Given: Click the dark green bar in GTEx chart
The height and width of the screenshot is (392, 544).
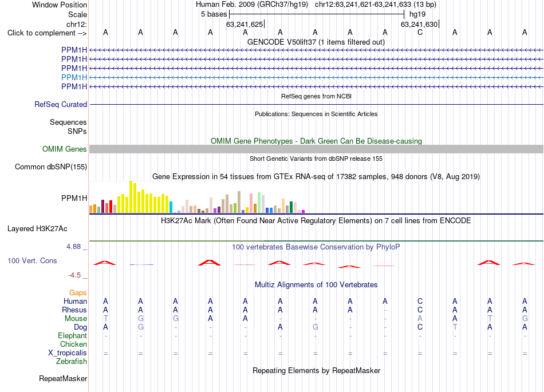Looking at the screenshot, I should pos(291,207).
